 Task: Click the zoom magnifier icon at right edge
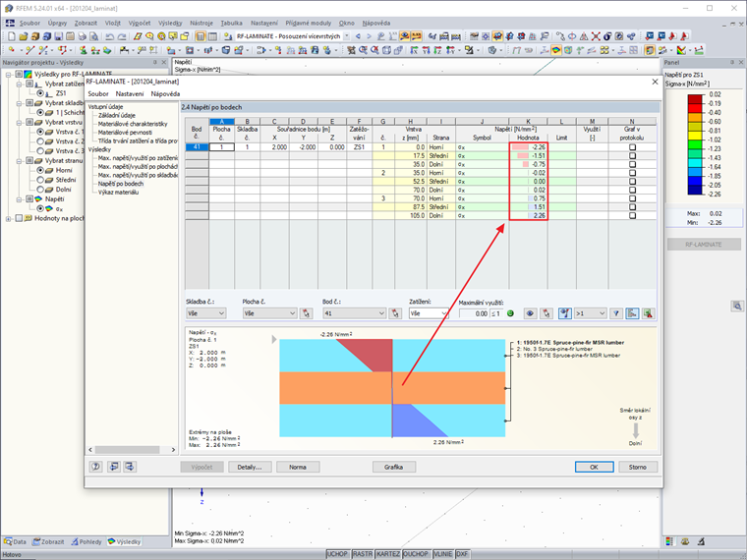coord(737,307)
